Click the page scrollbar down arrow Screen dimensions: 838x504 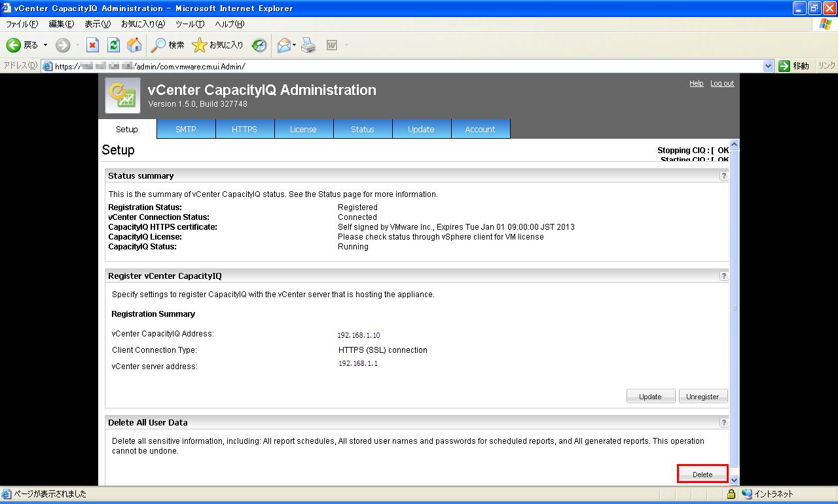pos(734,480)
